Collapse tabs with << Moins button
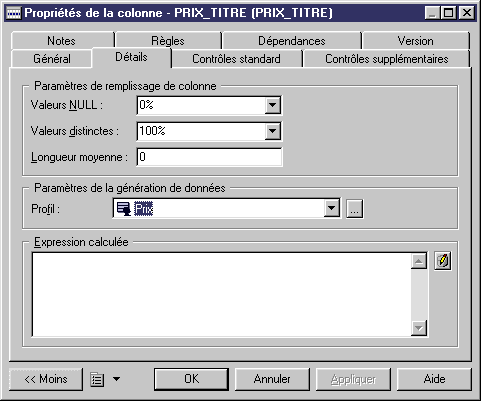 (46, 379)
